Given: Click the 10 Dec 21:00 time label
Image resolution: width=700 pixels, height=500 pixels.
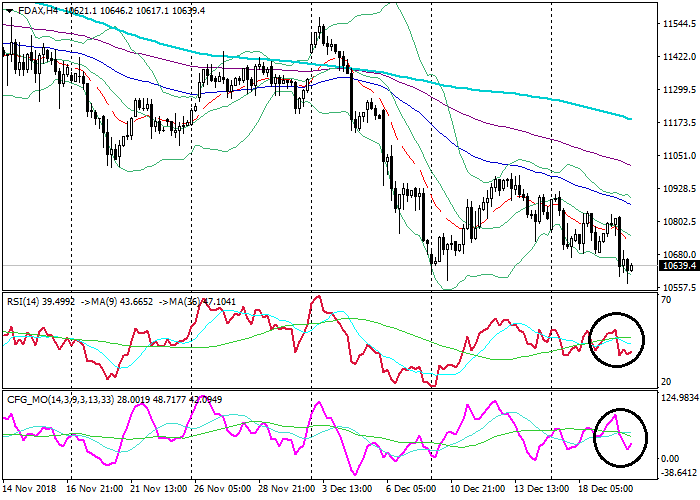Looking at the screenshot, I should 476,490.
